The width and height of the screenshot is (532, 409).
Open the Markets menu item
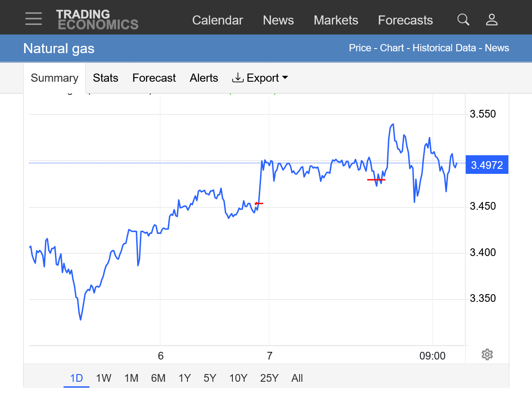pos(336,20)
